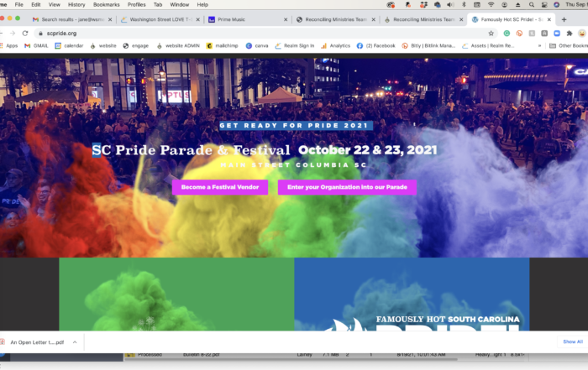
Task: Open the Extensions puzzle piece icon
Action: 570,34
